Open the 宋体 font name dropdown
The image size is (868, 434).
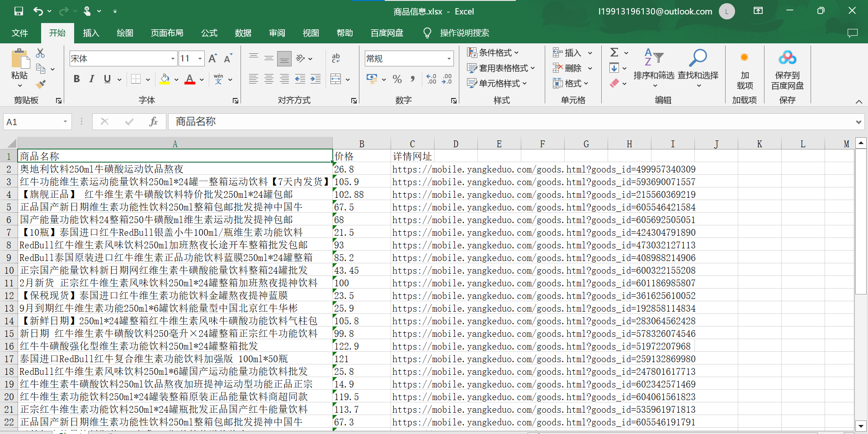tap(173, 59)
